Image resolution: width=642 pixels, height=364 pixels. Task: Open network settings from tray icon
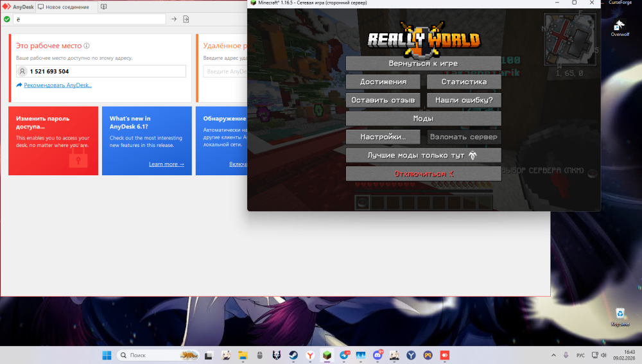pyautogui.click(x=595, y=356)
